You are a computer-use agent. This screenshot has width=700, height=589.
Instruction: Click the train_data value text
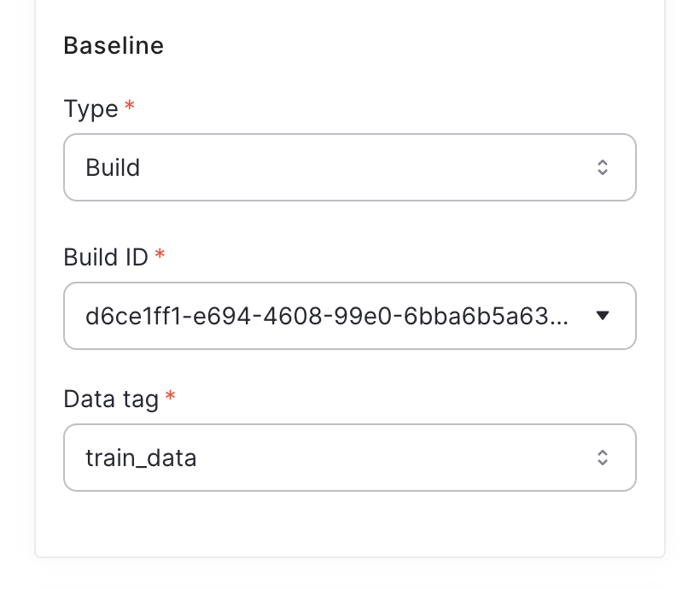click(141, 458)
